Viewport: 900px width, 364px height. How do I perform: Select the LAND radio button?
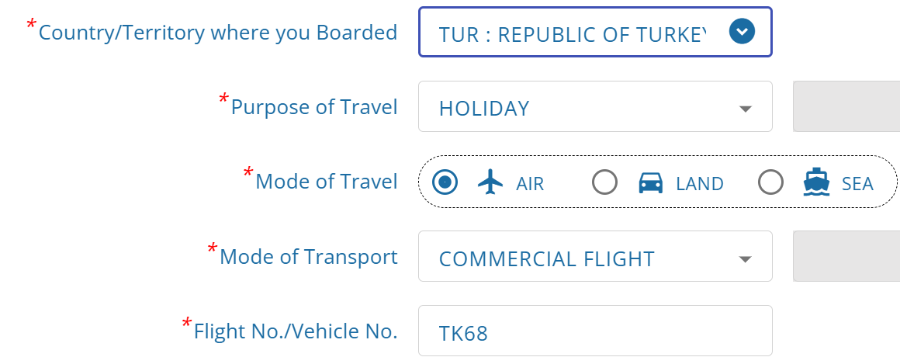coord(605,183)
